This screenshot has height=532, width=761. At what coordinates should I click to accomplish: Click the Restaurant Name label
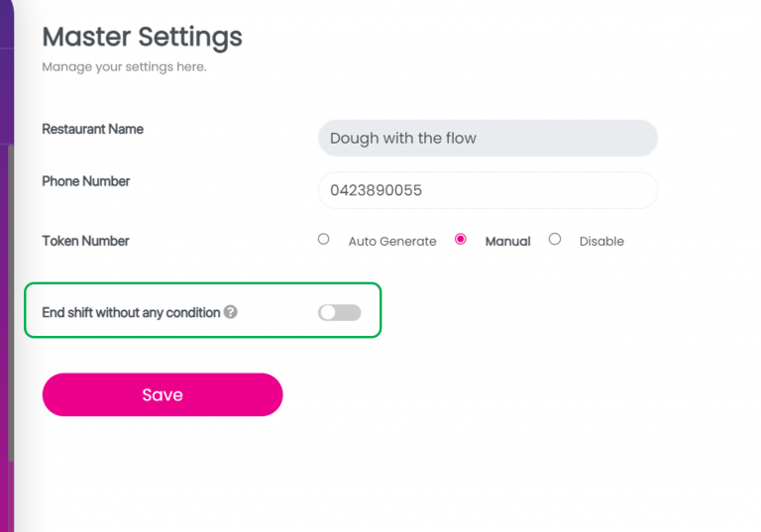coord(92,129)
